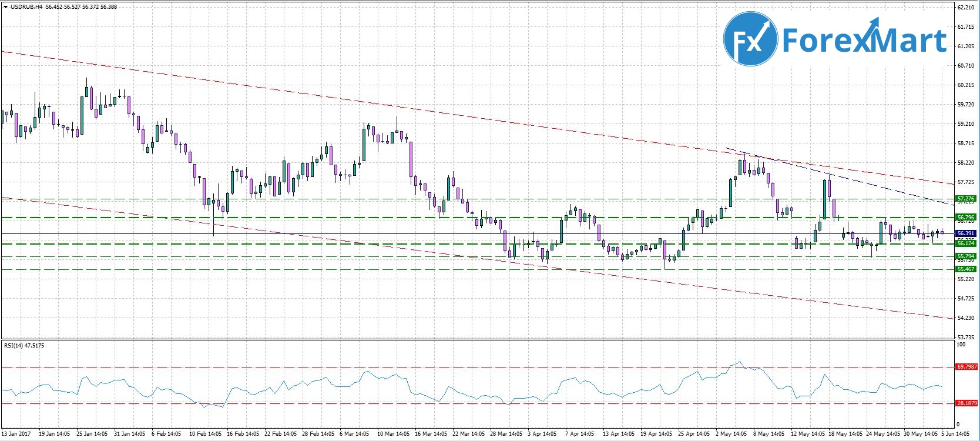Click the 3 Apr 14:05 time axis label
This screenshot has width=980, height=441.
pos(542,435)
